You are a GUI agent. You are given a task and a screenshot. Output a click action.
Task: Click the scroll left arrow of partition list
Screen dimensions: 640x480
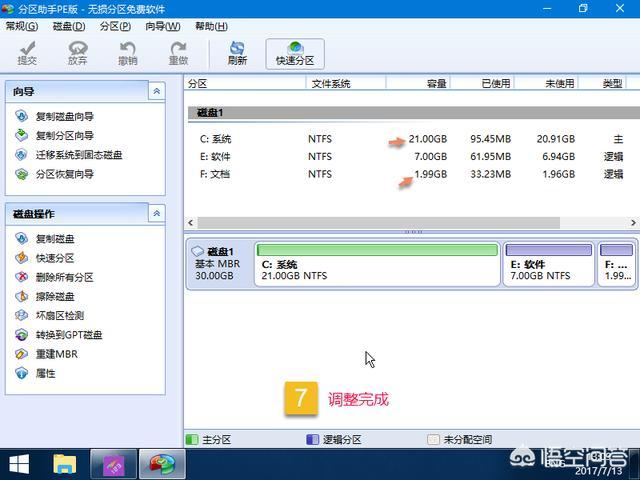click(x=191, y=223)
